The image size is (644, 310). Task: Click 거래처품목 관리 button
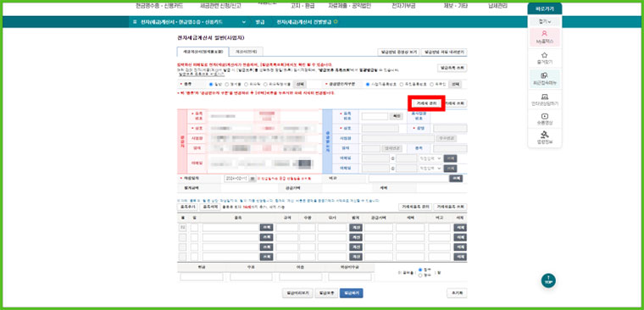tap(414, 207)
